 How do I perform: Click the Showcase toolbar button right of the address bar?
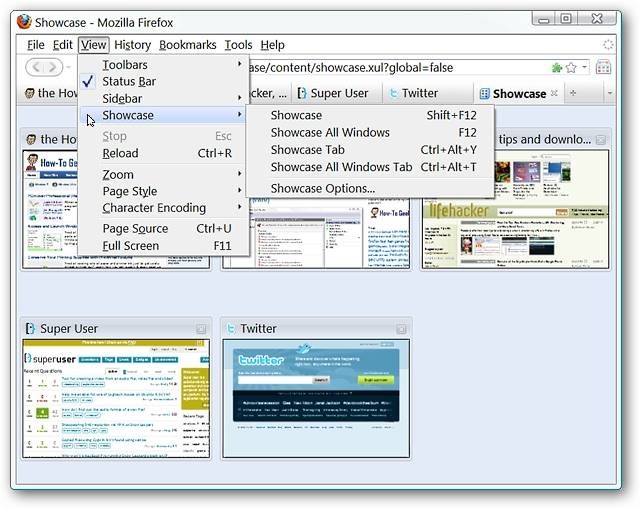tap(603, 67)
